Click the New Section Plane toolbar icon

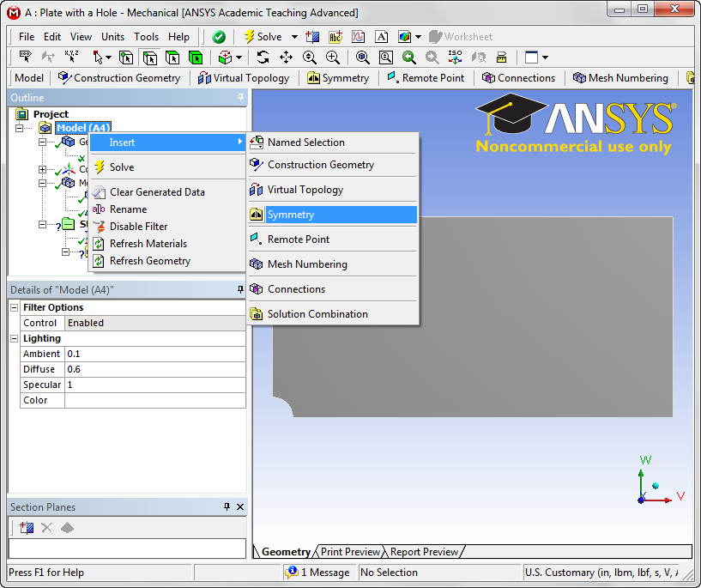click(x=312, y=37)
